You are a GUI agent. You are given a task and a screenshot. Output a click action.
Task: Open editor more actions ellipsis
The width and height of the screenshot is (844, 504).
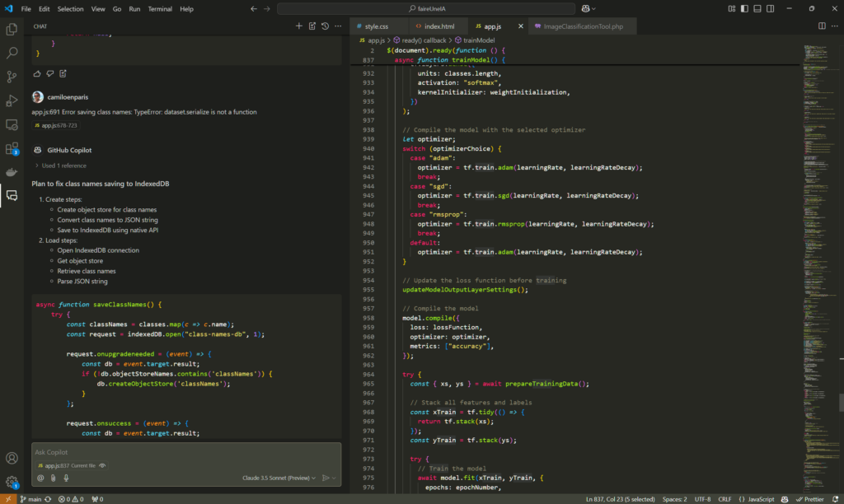(835, 26)
